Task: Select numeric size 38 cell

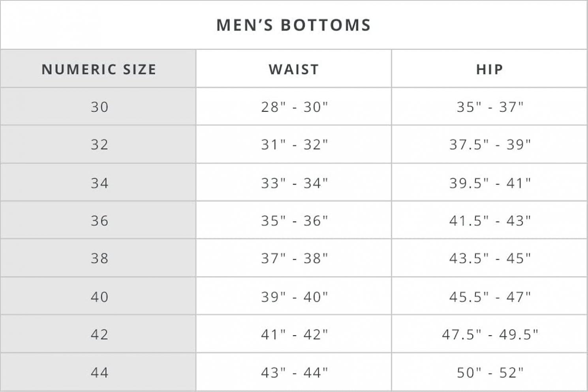Action: (99, 258)
